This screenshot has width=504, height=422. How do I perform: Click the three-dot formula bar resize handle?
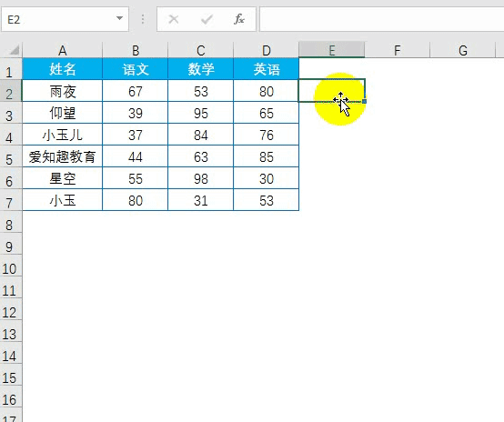[143, 19]
